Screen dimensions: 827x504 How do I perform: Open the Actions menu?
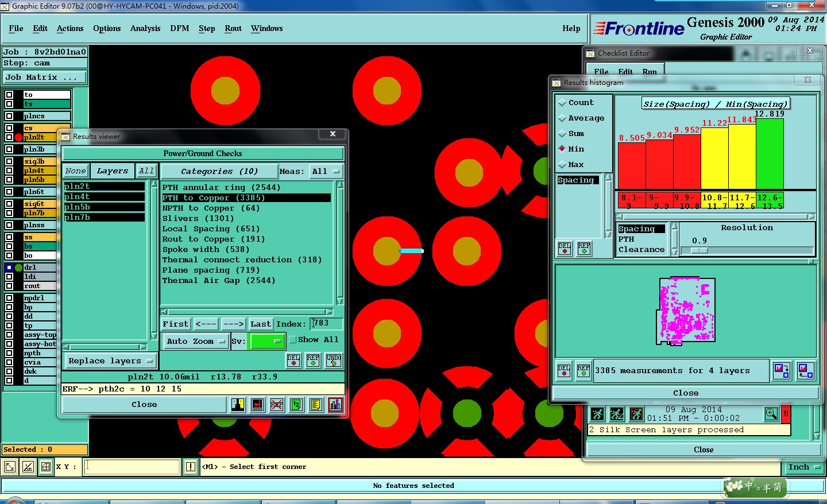tap(70, 29)
